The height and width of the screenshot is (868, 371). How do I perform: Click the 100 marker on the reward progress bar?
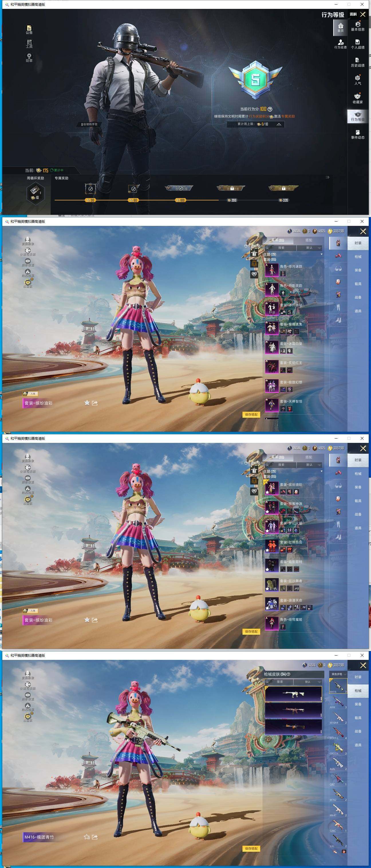tap(180, 200)
